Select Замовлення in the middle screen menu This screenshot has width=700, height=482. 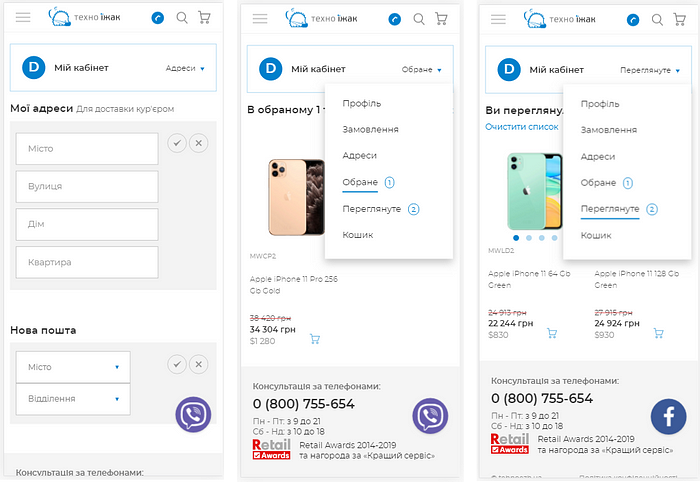click(371, 129)
